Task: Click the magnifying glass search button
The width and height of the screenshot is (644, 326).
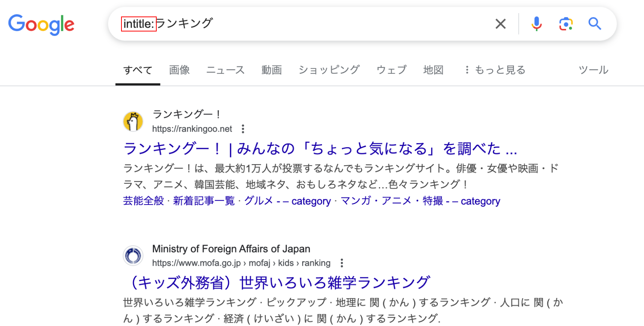Action: pyautogui.click(x=595, y=24)
